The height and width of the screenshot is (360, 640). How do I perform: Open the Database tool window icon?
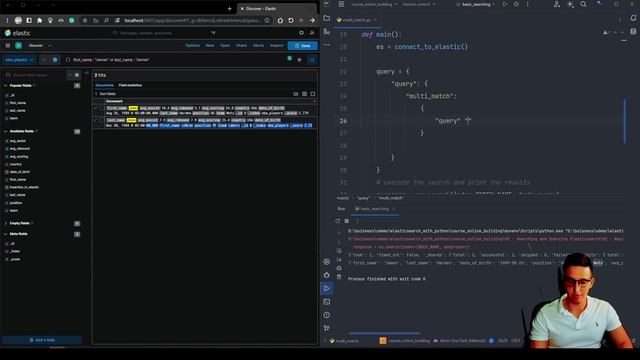[x=633, y=31]
